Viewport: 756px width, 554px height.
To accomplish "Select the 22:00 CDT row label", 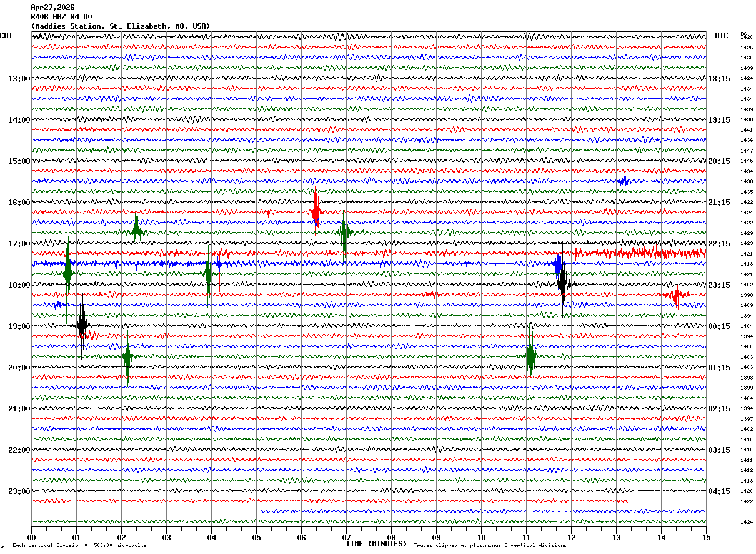I will (19, 450).
